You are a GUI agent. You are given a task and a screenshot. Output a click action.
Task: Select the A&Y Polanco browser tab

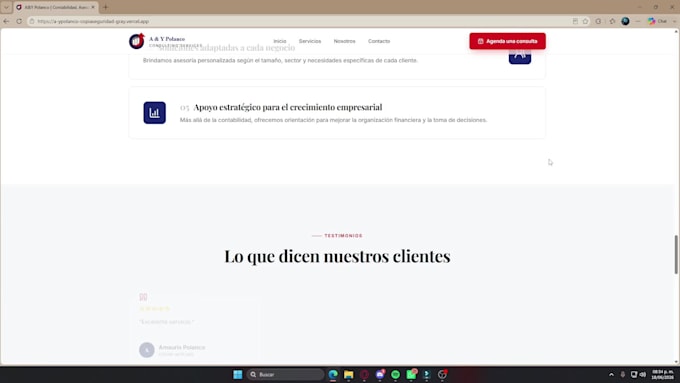[x=56, y=7]
